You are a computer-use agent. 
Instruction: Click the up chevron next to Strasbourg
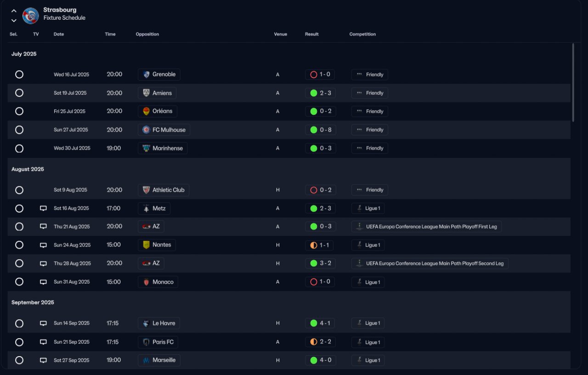[14, 11]
